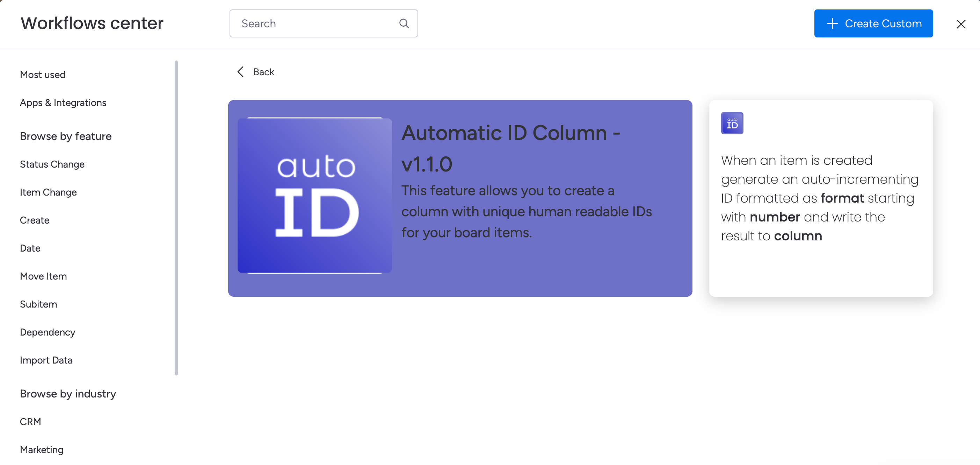
Task: Open Import Data category
Action: point(46,360)
